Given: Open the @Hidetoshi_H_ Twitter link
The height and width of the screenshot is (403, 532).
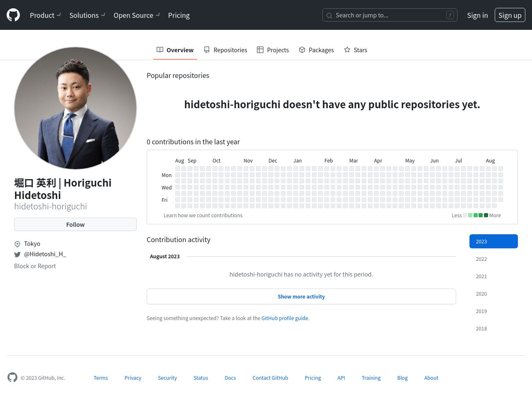Looking at the screenshot, I should tap(45, 254).
